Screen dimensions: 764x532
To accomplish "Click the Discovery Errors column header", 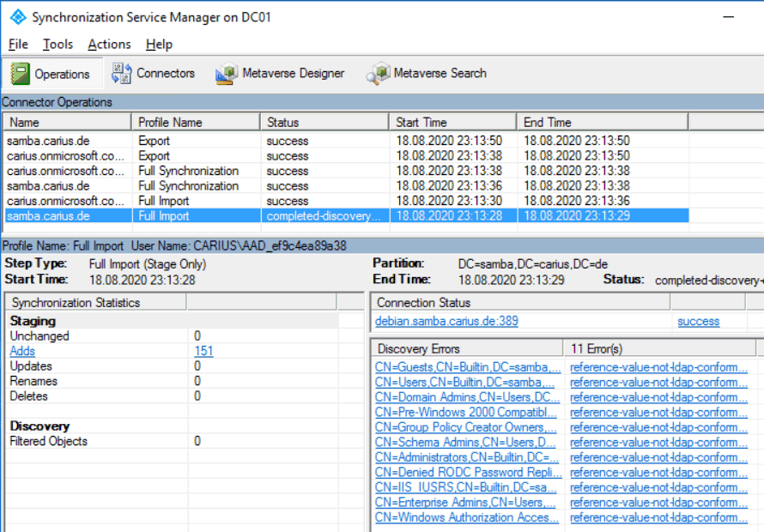I will point(467,349).
